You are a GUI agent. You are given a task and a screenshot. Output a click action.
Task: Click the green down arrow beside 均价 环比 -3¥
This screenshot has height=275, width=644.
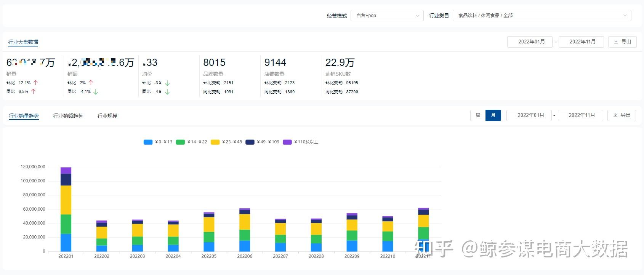[167, 83]
